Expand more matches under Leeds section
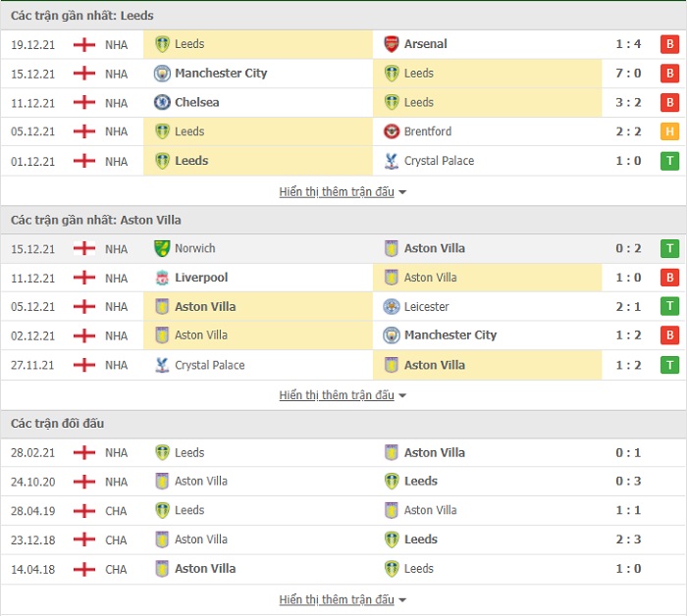 343,191
